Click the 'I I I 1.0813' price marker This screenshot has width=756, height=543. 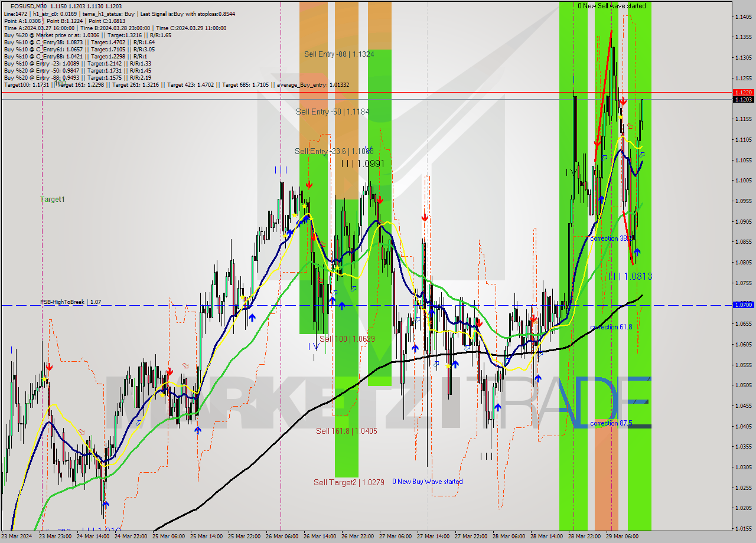point(630,276)
